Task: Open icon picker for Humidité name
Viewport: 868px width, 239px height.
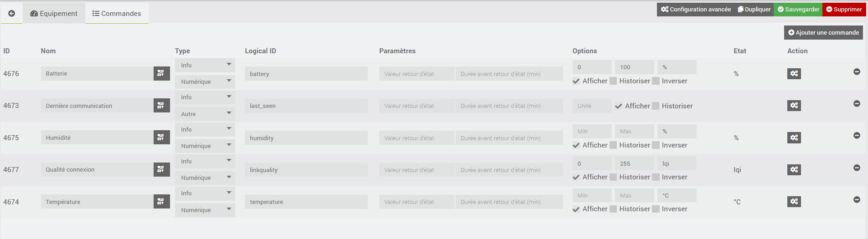Action: (x=161, y=137)
